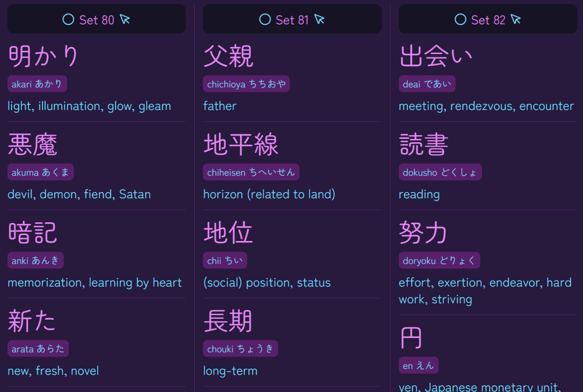Open the Set 80 header button
The height and width of the screenshot is (392, 583).
(97, 19)
